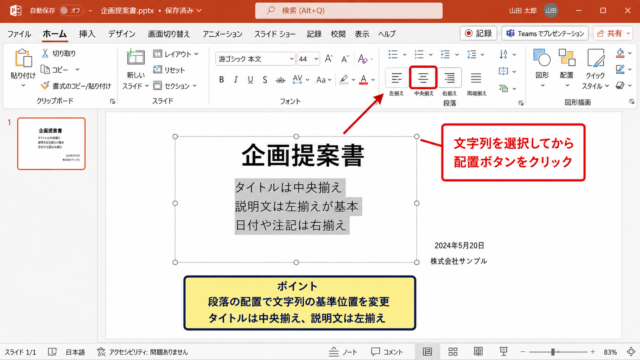Expand the numbering list dropdown
The width and height of the screenshot is (640, 360).
click(x=431, y=54)
